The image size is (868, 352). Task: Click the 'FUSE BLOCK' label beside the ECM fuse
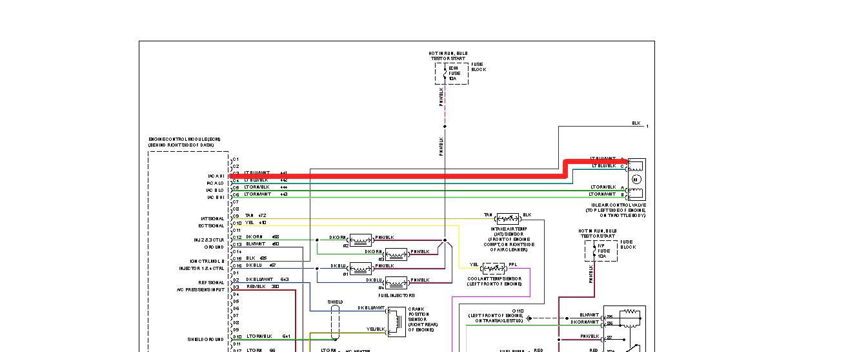click(479, 67)
